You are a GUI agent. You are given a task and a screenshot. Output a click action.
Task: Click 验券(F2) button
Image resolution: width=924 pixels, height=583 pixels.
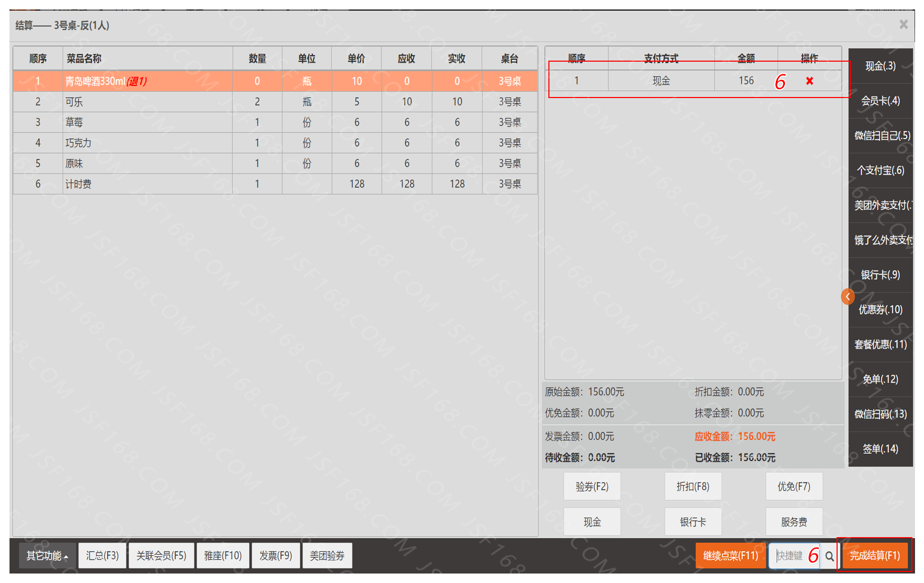592,486
